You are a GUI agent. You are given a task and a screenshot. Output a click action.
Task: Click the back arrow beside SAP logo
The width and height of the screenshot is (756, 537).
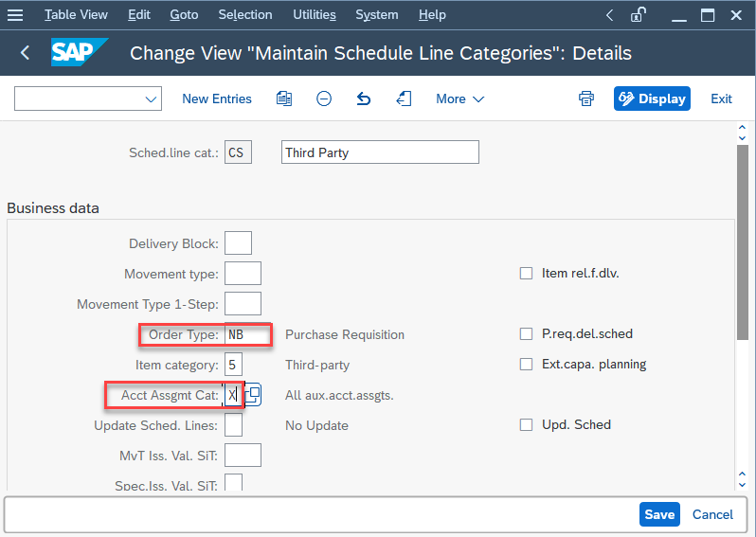[26, 52]
